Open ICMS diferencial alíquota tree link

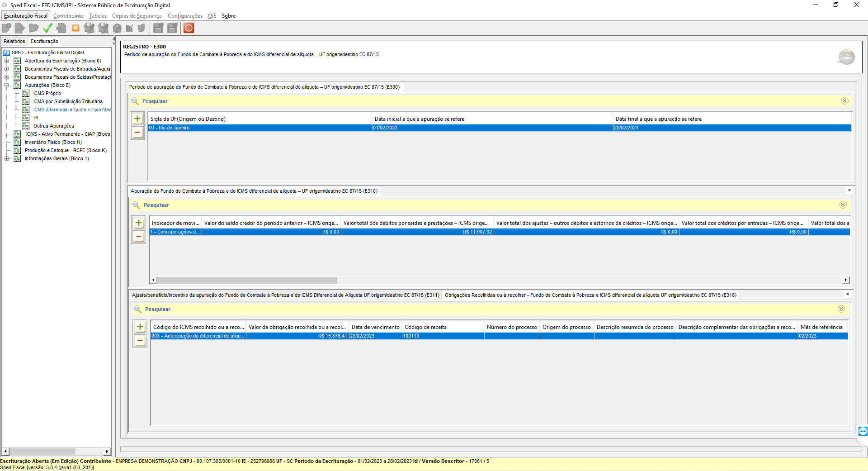click(x=72, y=109)
